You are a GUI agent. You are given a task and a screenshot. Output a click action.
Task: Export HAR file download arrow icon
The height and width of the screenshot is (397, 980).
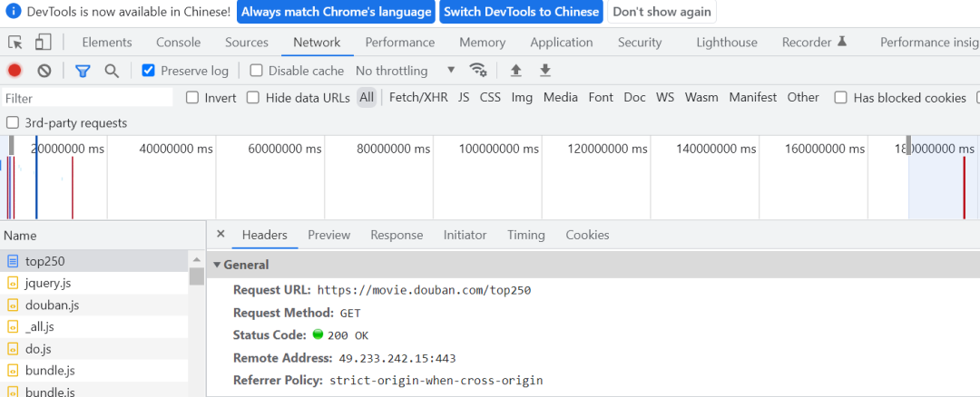[x=545, y=71]
